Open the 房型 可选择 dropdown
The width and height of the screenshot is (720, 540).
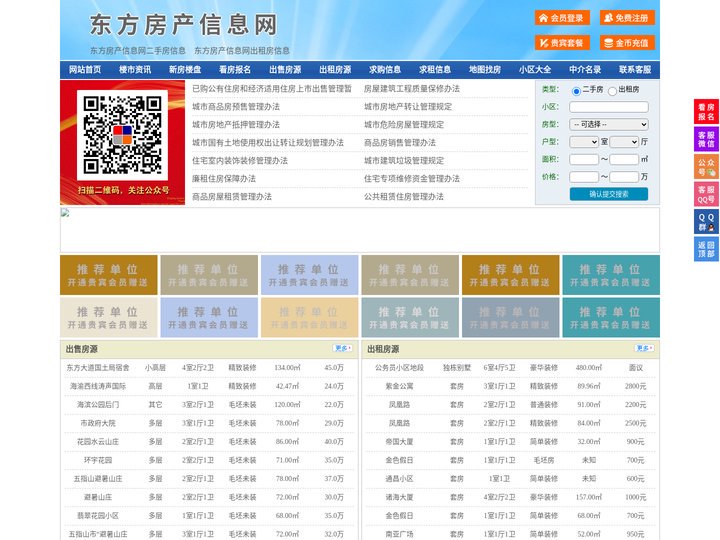[609, 124]
